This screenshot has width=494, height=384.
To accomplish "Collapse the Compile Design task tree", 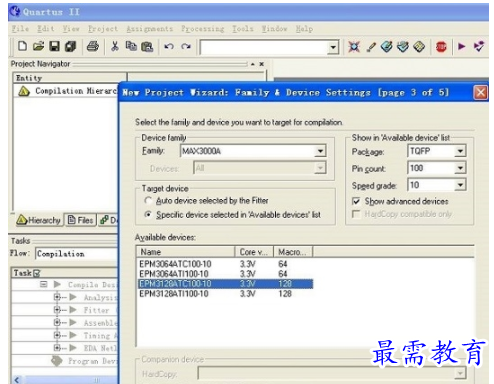I will pyautogui.click(x=44, y=284).
